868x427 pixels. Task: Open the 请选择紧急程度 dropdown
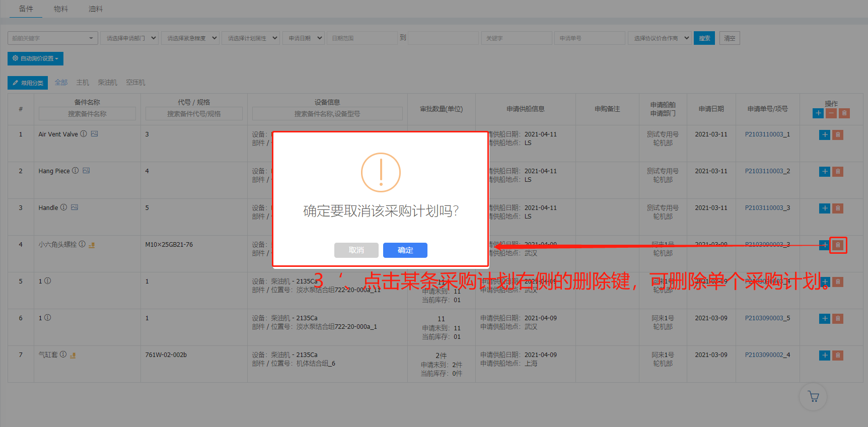190,38
